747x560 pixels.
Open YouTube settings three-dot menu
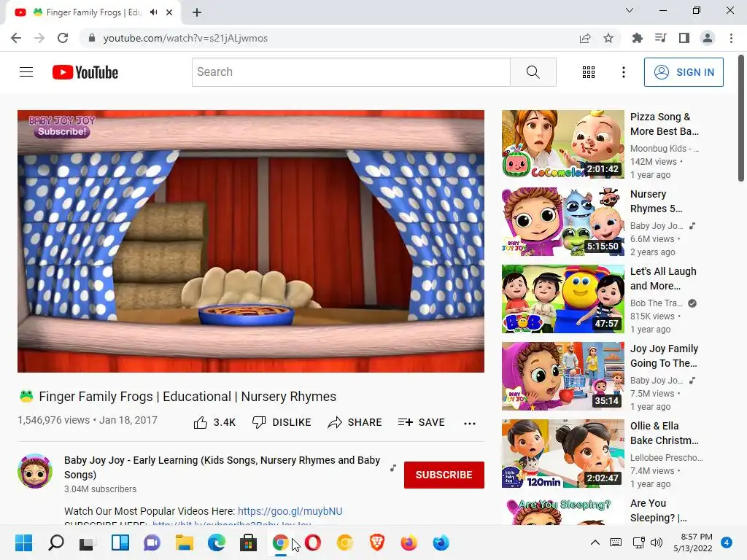click(x=623, y=72)
